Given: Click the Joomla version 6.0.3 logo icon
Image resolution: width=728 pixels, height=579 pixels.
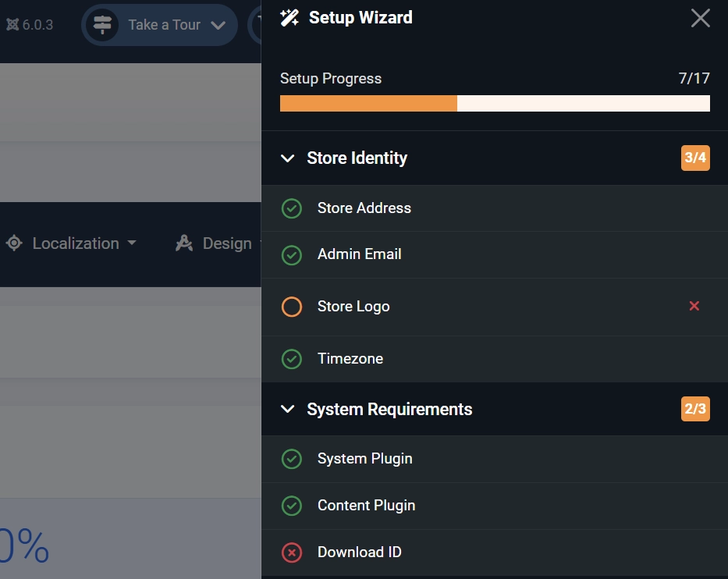Looking at the screenshot, I should pyautogui.click(x=12, y=25).
